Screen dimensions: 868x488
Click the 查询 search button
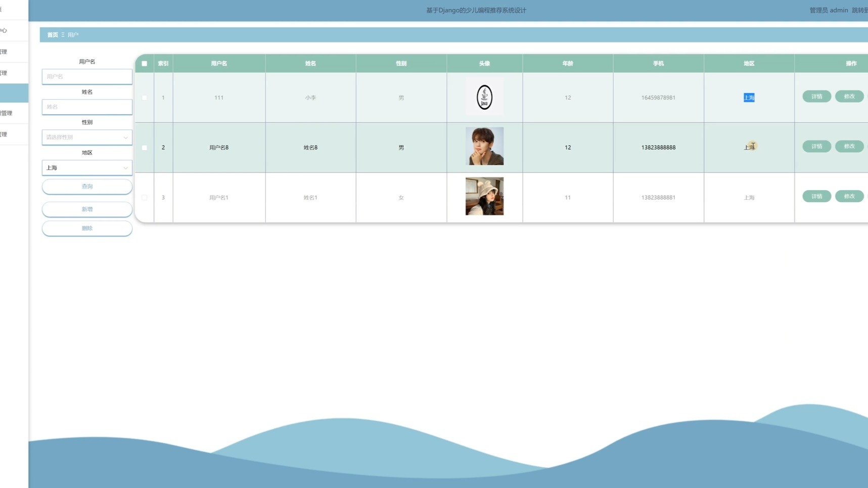(87, 187)
